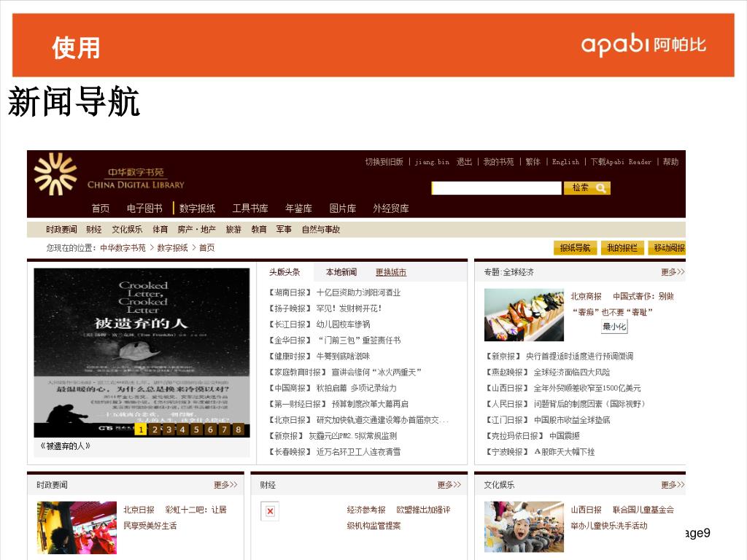Screen dimensions: 747x560
Task: Click the 报纸导航 button
Action: pyautogui.click(x=575, y=248)
